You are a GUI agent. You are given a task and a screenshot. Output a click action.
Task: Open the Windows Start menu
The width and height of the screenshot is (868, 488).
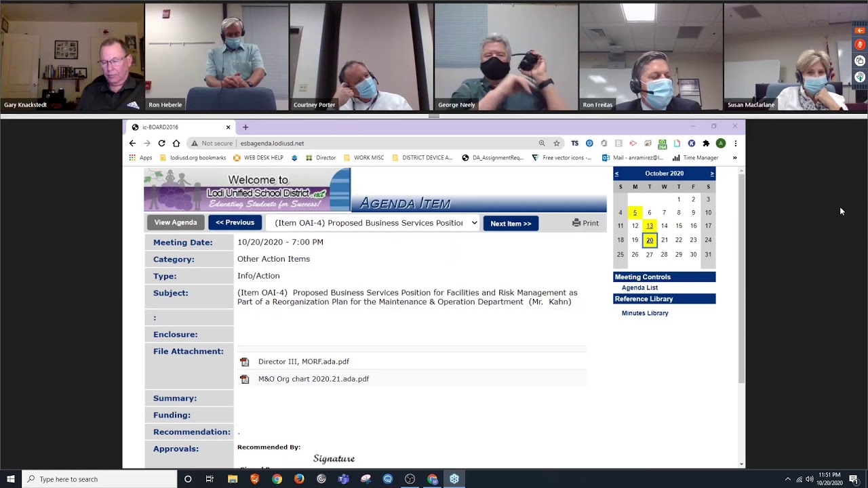tap(11, 479)
